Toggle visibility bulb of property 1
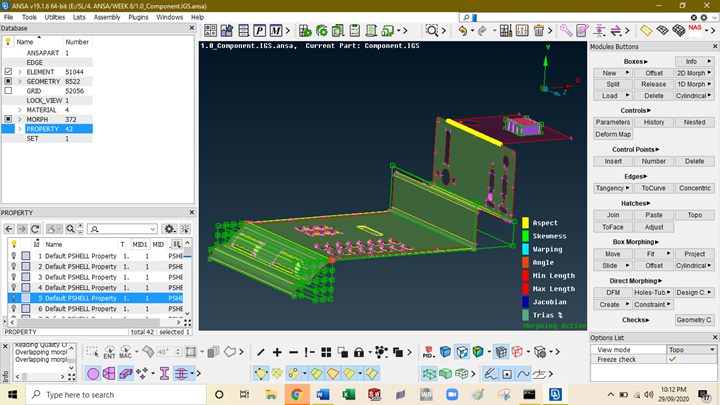The width and height of the screenshot is (720, 405). coord(14,256)
